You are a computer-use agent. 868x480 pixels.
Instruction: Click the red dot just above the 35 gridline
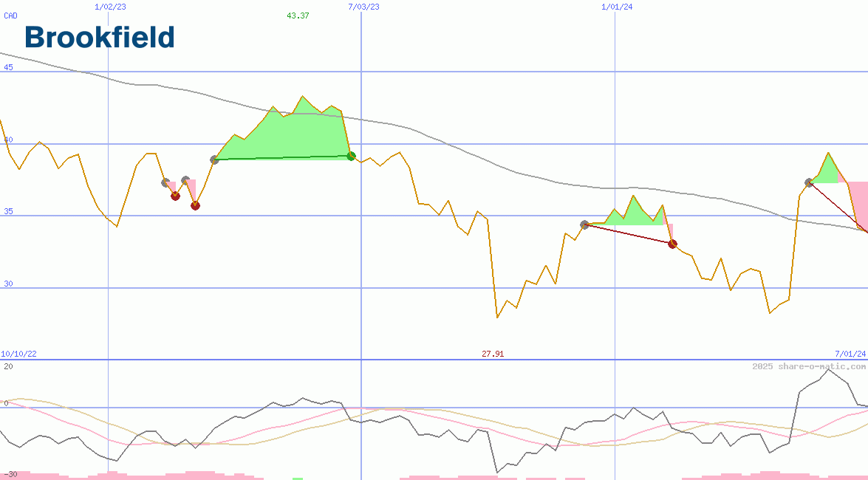click(195, 205)
